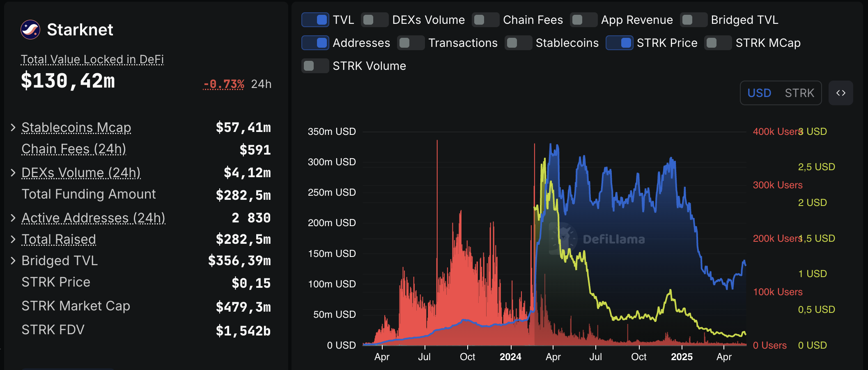
Task: Expand the Active Addresses (24h) row
Action: 13,217
